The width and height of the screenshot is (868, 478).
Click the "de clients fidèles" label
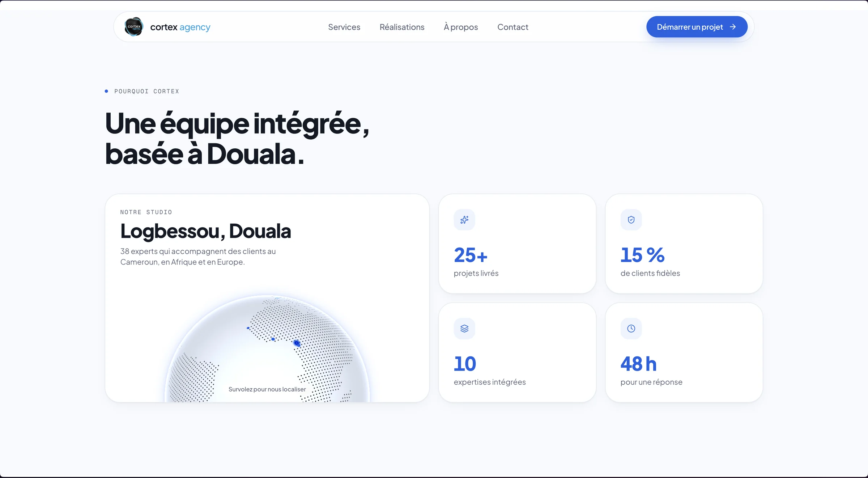tap(650, 273)
